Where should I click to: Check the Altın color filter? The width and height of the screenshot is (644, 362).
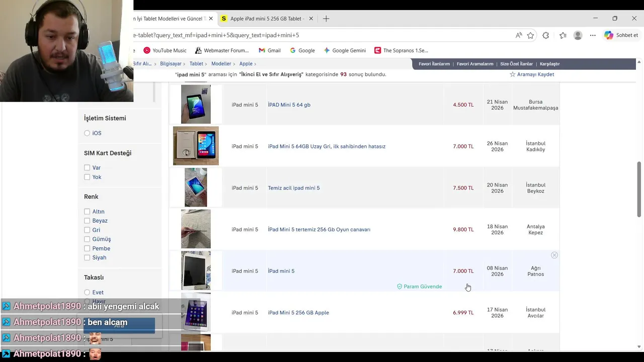pos(87,212)
